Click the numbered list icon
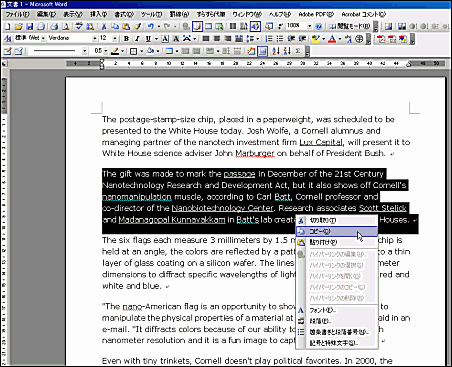Image resolution: width=452 pixels, height=367 pixels. (269, 39)
